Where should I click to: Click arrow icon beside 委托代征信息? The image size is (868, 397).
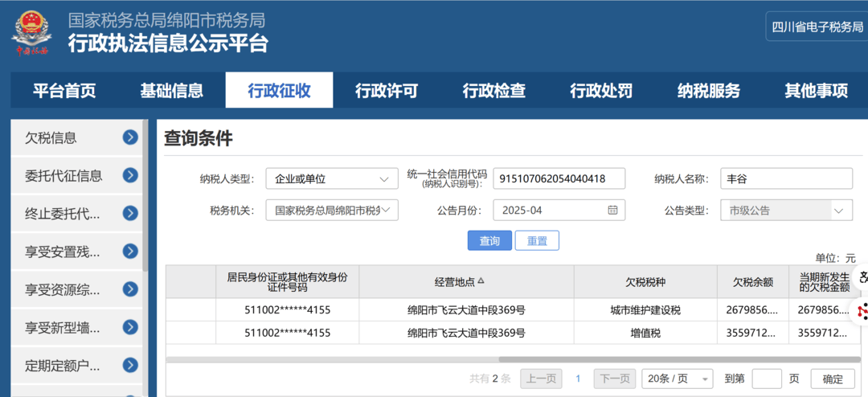pyautogui.click(x=130, y=175)
